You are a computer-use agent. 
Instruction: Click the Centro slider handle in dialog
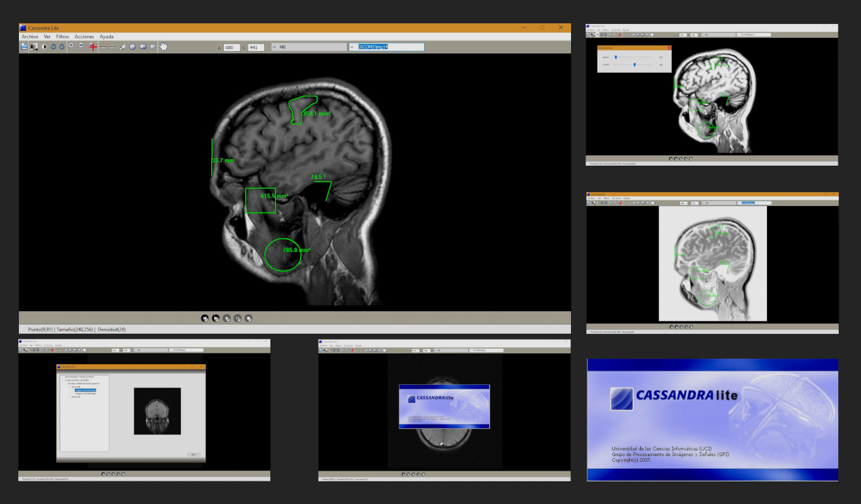[x=635, y=64]
